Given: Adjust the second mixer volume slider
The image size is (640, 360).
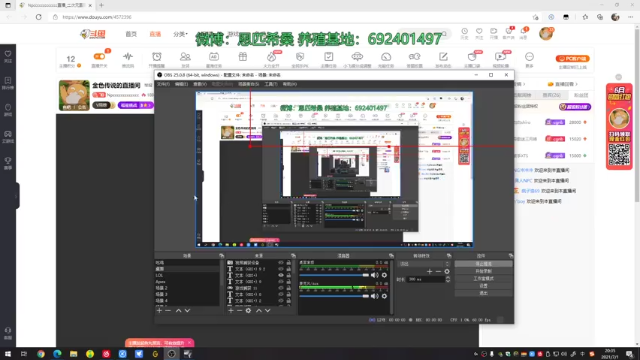Looking at the screenshot, I should [x=334, y=296].
